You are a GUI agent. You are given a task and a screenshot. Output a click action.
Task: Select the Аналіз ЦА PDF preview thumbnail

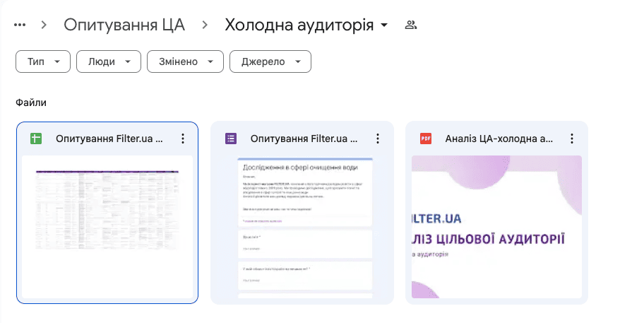[496, 227]
